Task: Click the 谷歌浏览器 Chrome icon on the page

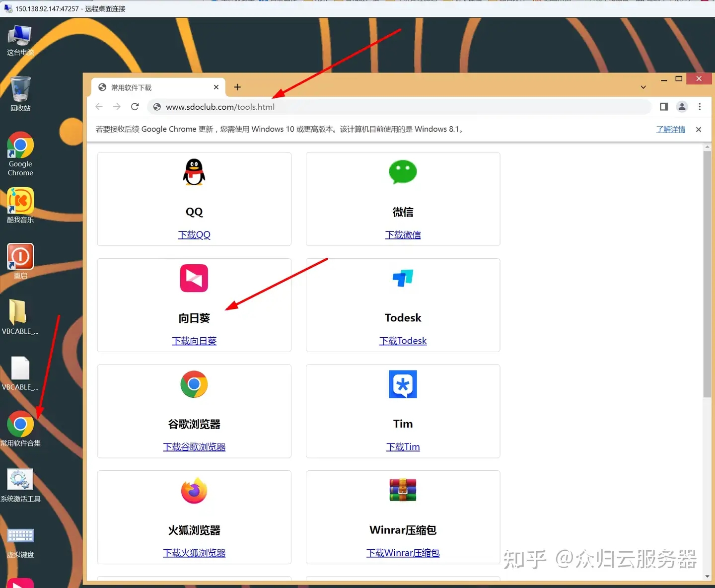Action: [194, 384]
